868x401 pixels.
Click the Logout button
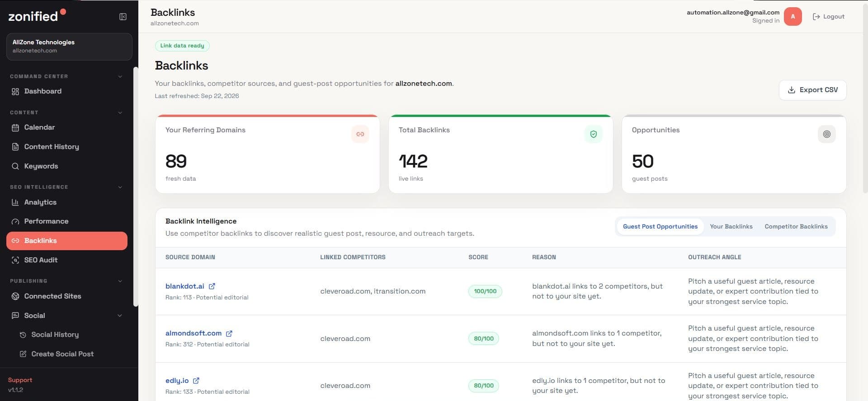click(829, 17)
